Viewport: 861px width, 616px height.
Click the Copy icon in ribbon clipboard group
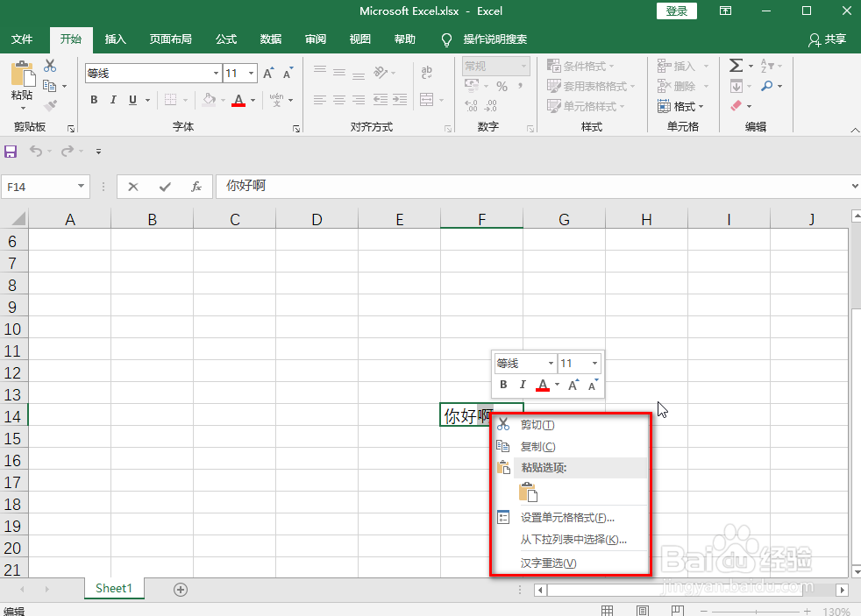click(50, 86)
